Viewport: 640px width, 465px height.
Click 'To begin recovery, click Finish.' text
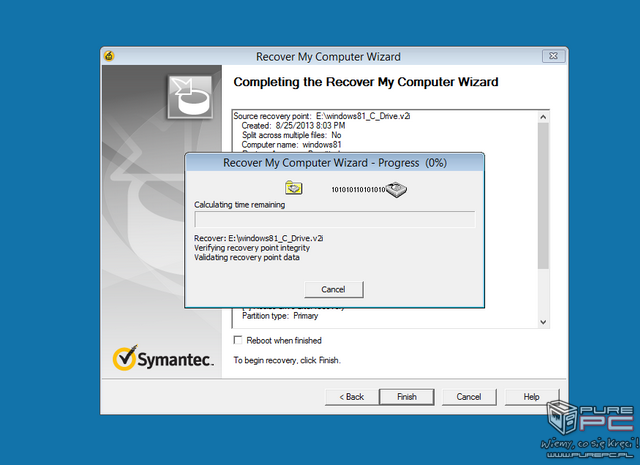pos(287,360)
